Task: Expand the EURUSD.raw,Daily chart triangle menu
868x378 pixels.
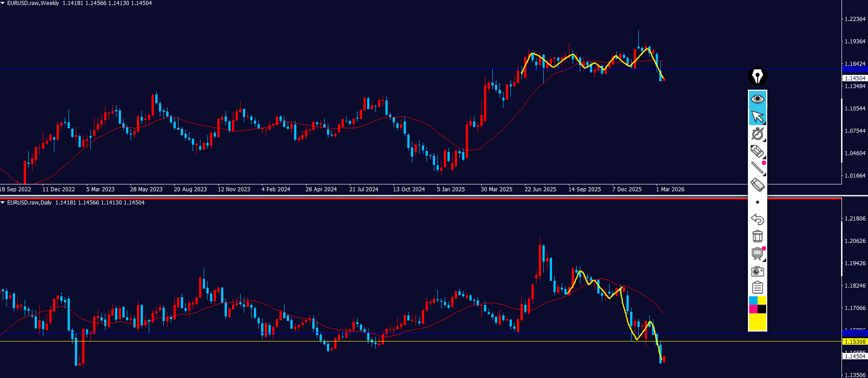Action: tap(3, 203)
